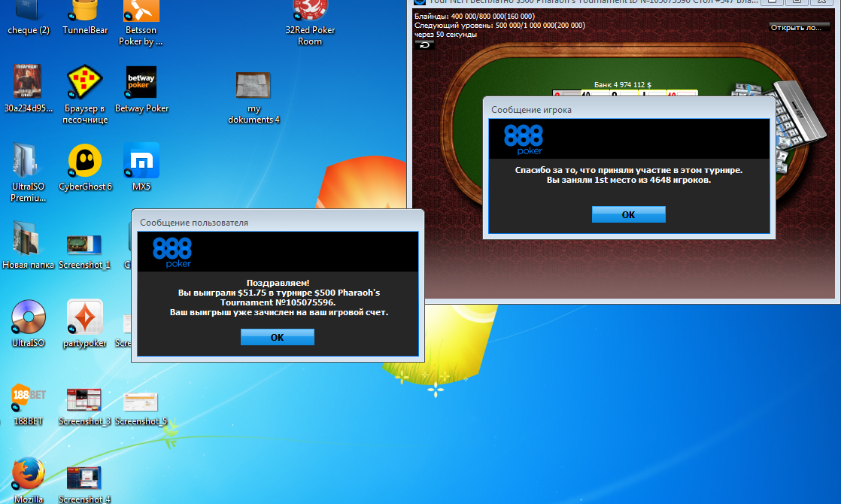841x504 pixels.
Task: Launch the 188BET desktop shortcut
Action: 29,404
